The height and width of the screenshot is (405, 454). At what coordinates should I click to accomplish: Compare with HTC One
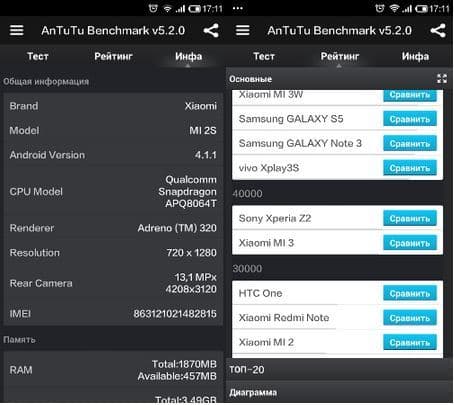point(410,293)
